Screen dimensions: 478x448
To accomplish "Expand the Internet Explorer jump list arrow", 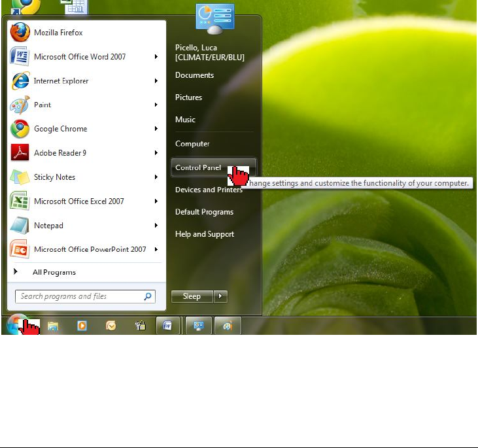I will 156,81.
